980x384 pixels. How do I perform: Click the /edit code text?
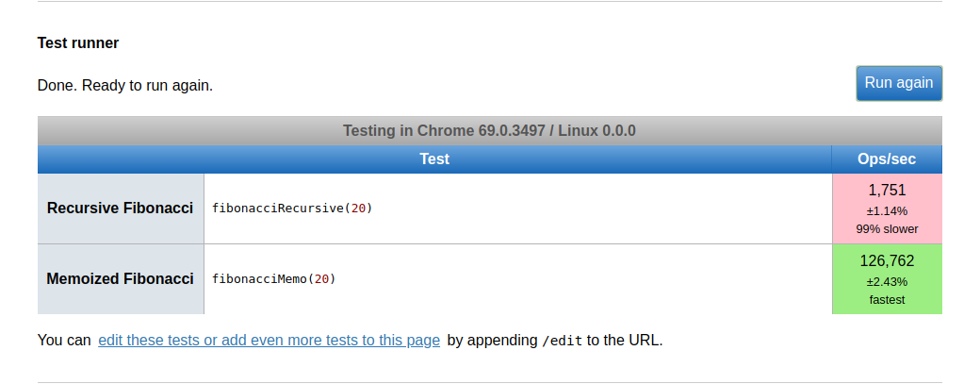pyautogui.click(x=563, y=342)
